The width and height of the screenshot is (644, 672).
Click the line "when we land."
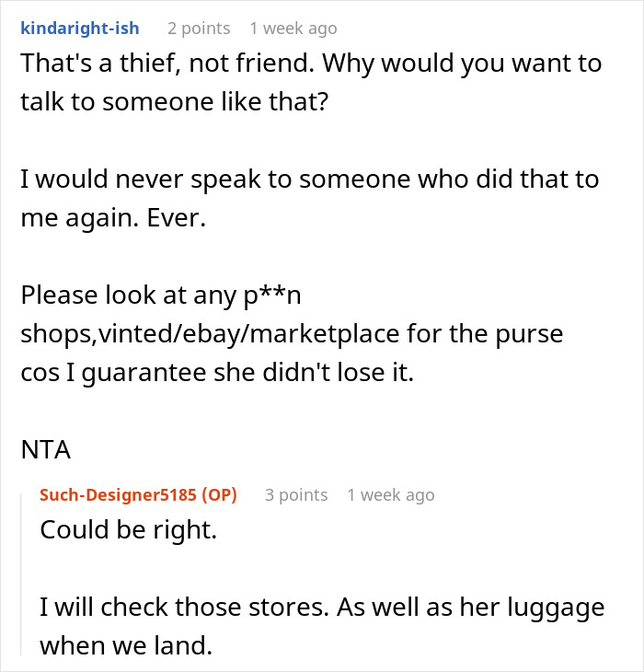(126, 646)
